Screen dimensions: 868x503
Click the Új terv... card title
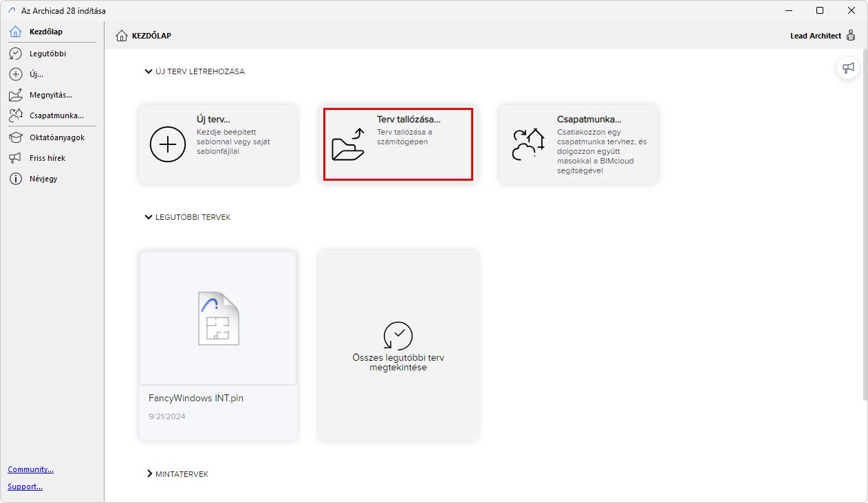pyautogui.click(x=213, y=120)
